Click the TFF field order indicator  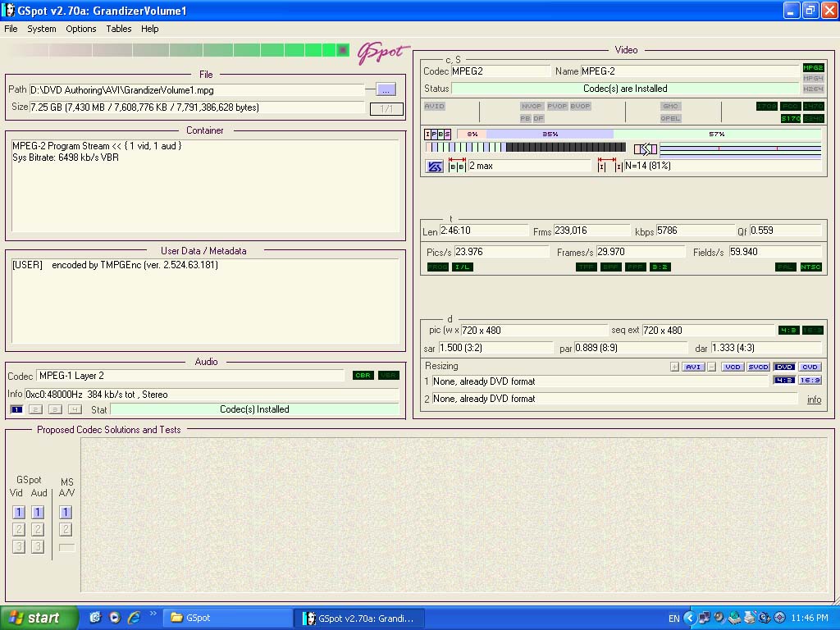click(586, 267)
